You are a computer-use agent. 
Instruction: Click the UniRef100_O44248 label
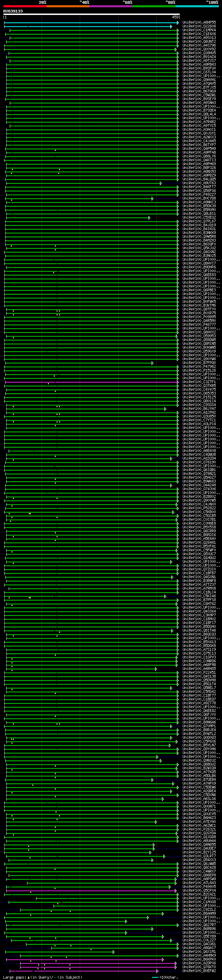(x=199, y=485)
